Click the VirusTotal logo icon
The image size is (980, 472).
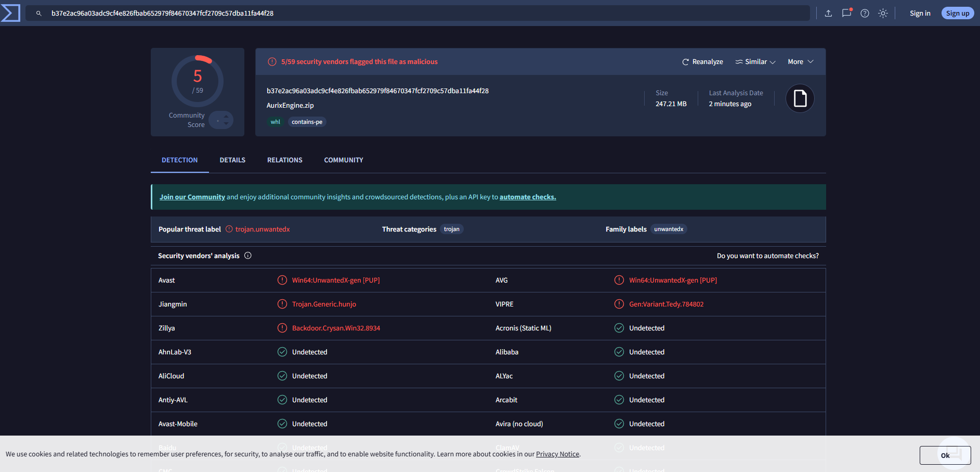pyautogui.click(x=10, y=13)
